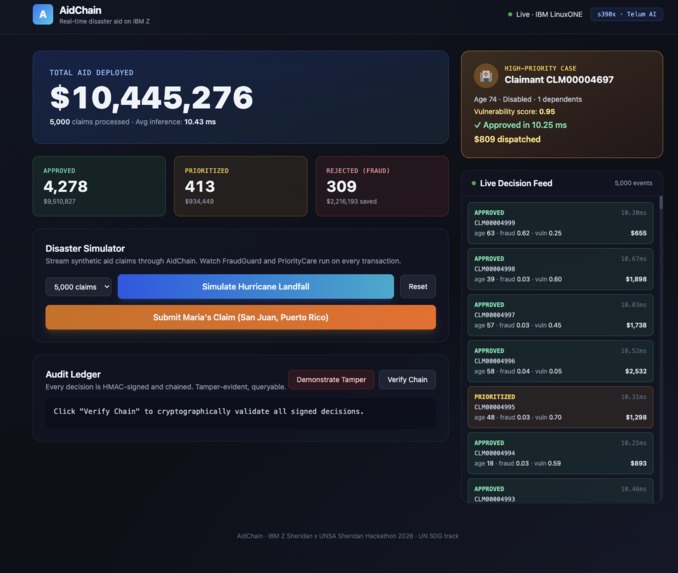678x573 pixels.
Task: Click the s390x · Telum AI badge
Action: (627, 14)
